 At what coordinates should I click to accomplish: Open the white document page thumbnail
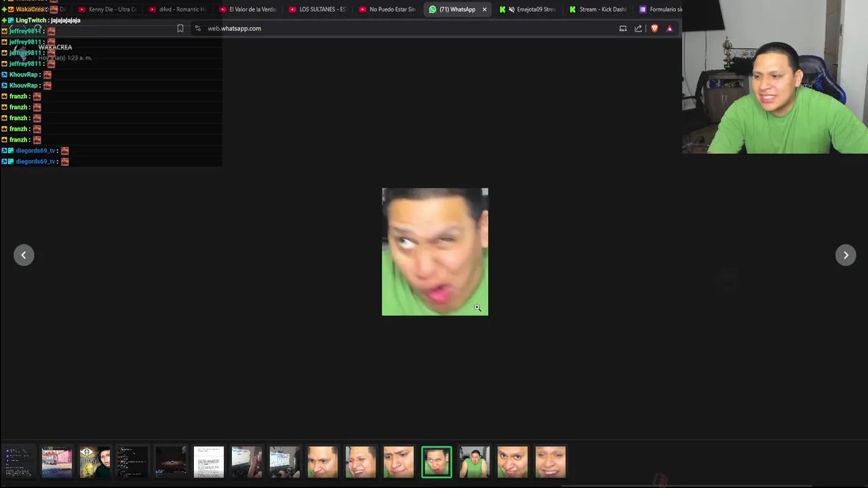[x=209, y=462]
